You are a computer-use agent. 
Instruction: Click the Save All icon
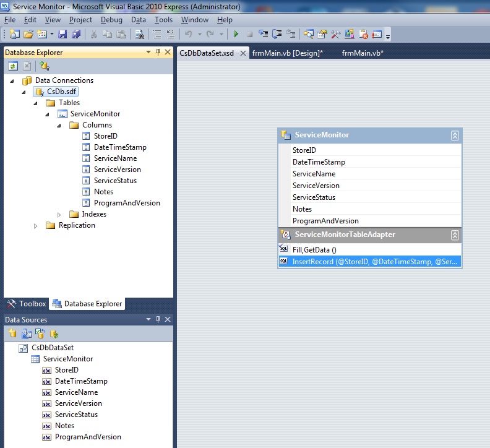click(x=76, y=34)
